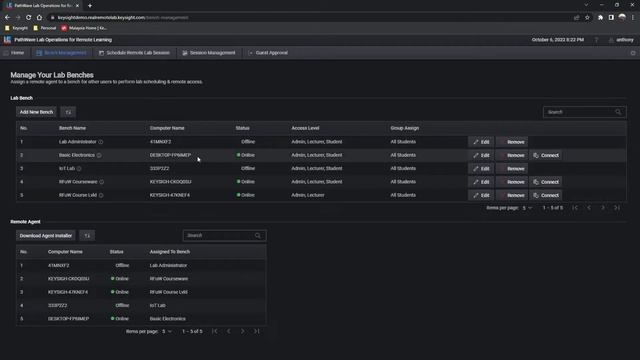Image resolution: width=640 pixels, height=360 pixels.
Task: Remove the RFuW Course Lvl4 bench
Action: click(512, 196)
